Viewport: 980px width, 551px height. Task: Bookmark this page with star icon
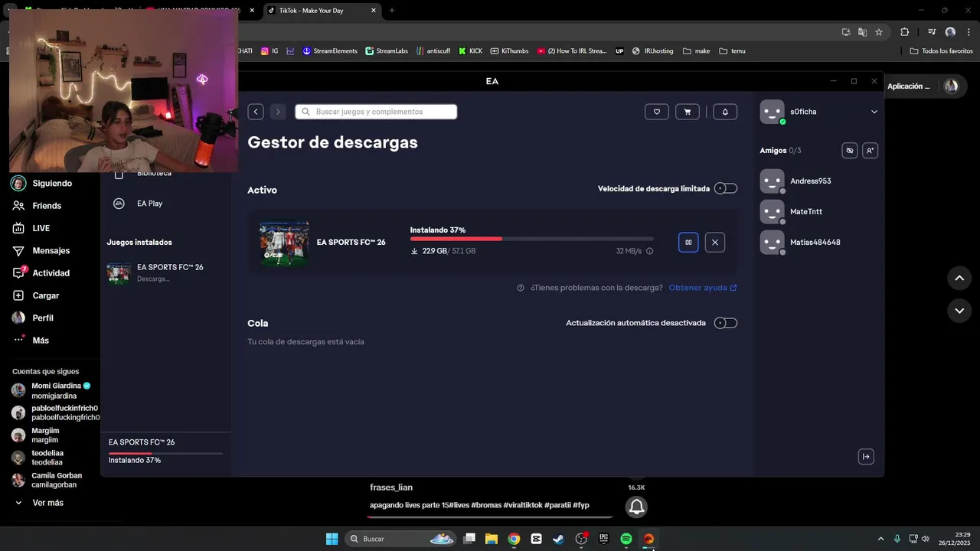[x=879, y=32]
